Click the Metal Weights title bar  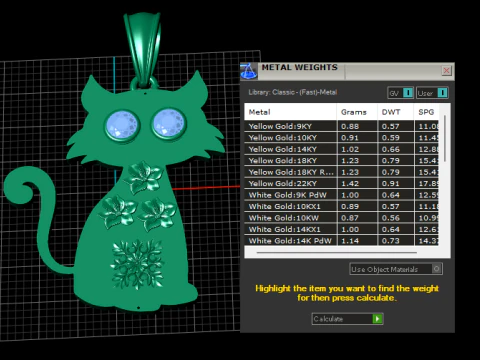[347, 71]
